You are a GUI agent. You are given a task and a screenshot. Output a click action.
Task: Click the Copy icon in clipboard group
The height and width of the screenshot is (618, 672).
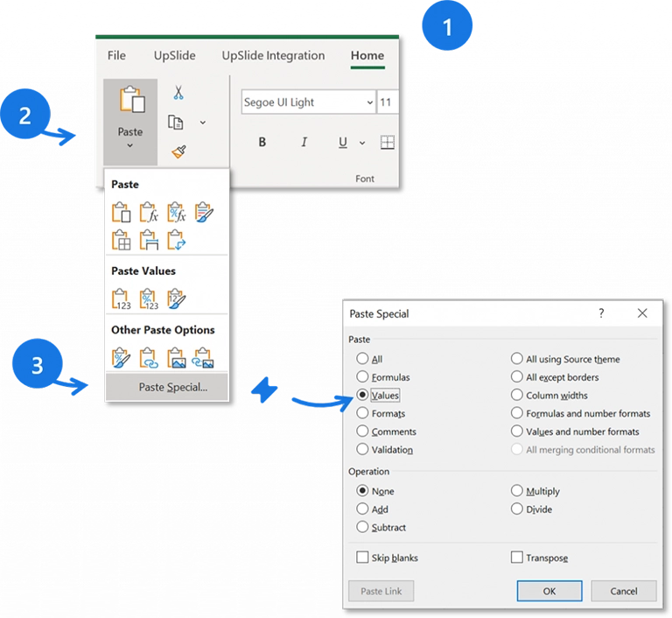click(176, 123)
